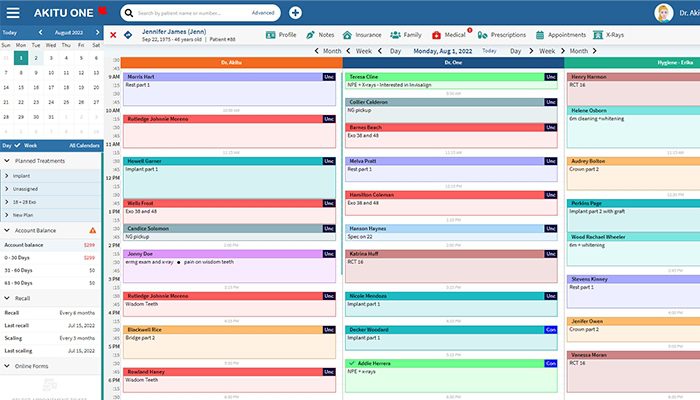The width and height of the screenshot is (700, 400).
Task: Click Advanced search link
Action: 263,13
